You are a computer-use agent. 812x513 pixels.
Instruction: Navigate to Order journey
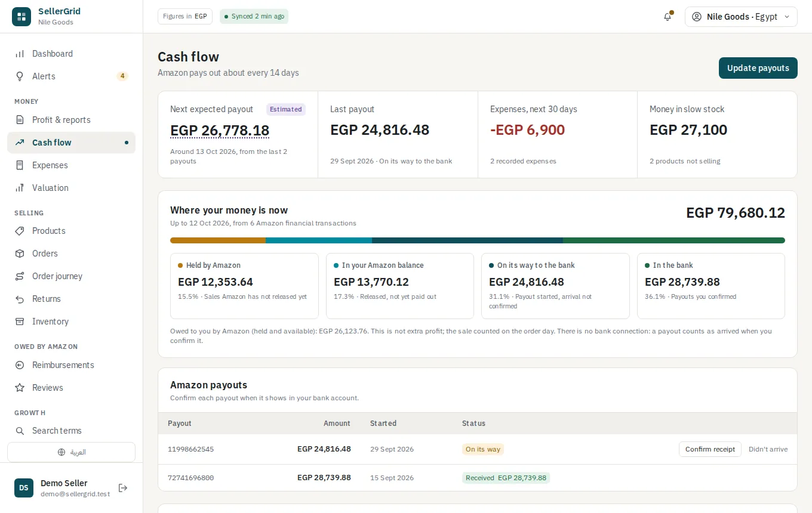tap(71, 276)
